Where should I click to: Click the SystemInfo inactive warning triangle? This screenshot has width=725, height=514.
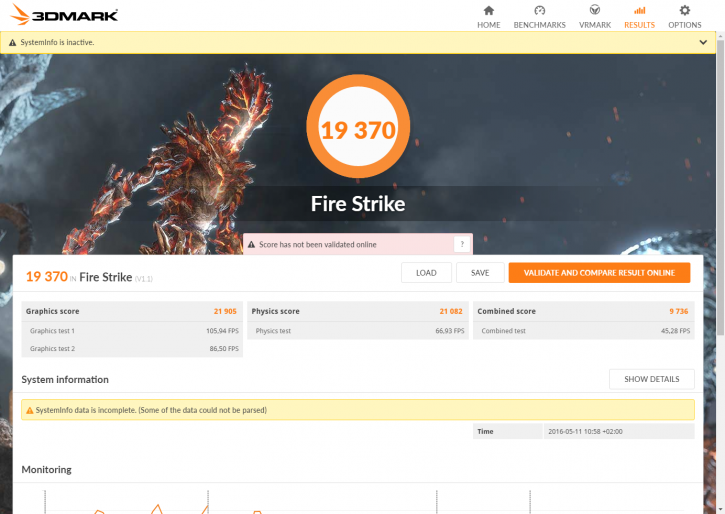coord(12,43)
